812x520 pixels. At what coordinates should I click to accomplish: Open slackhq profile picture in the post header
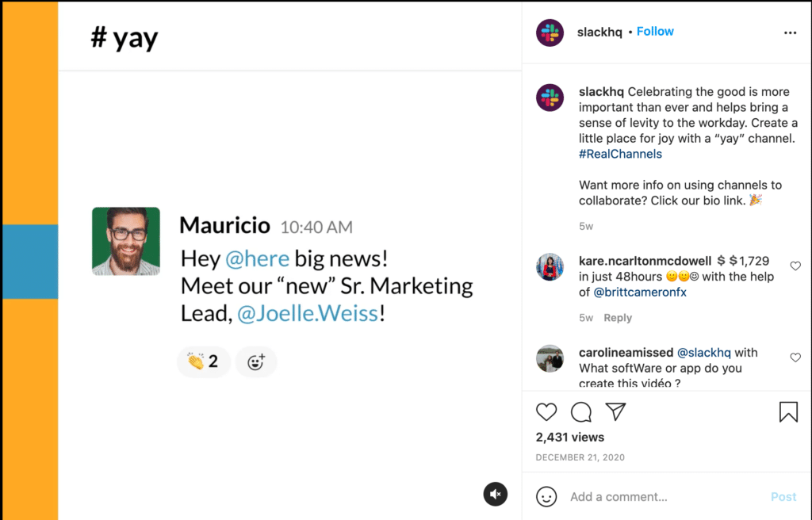(550, 32)
